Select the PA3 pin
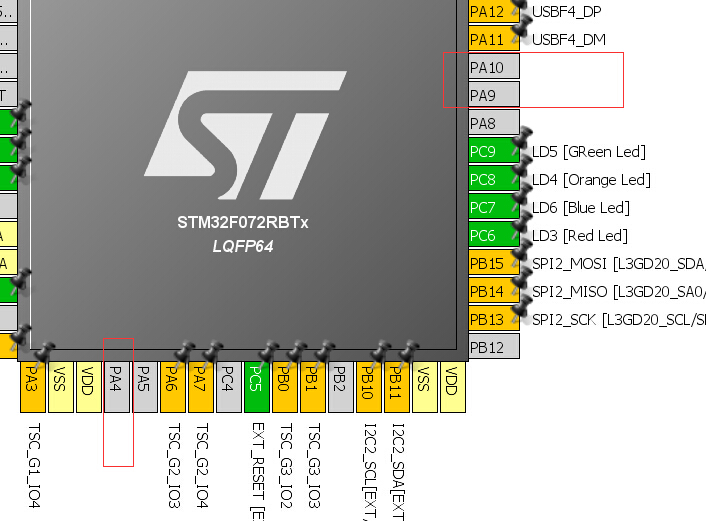Image resolution: width=706 pixels, height=521 pixels. (x=33, y=386)
